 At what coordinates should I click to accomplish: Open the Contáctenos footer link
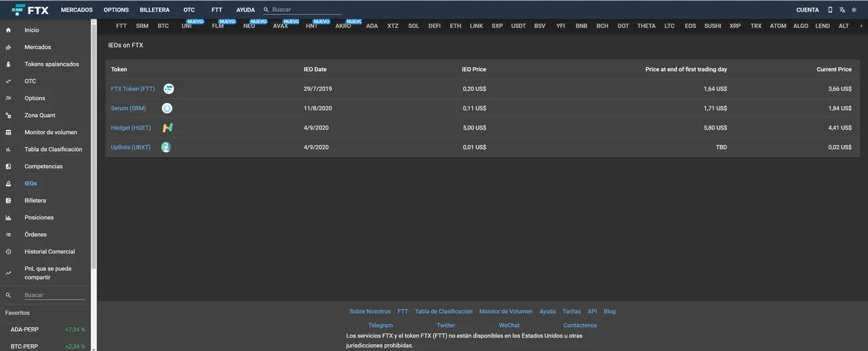(580, 325)
